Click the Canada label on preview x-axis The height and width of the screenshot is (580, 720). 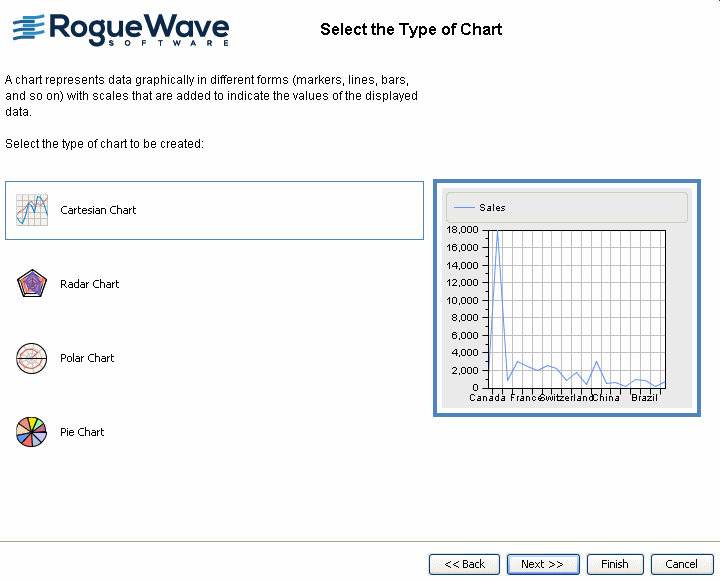tap(487, 398)
